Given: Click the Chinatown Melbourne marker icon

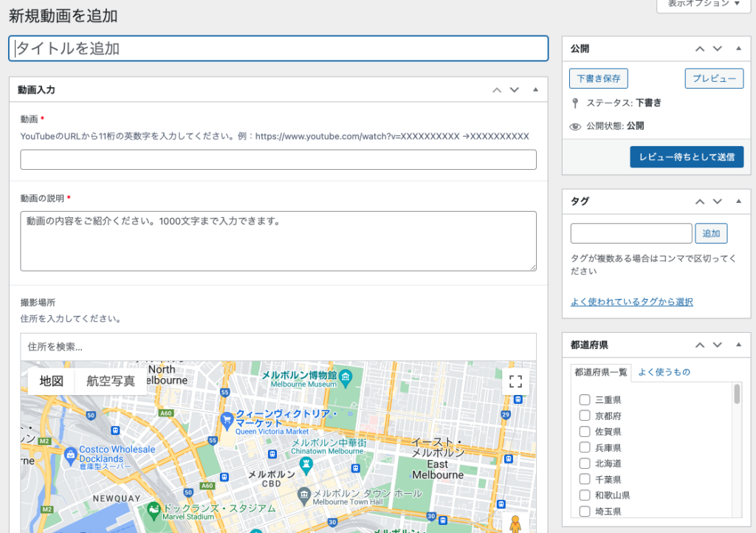Looking at the screenshot, I should tap(306, 465).
